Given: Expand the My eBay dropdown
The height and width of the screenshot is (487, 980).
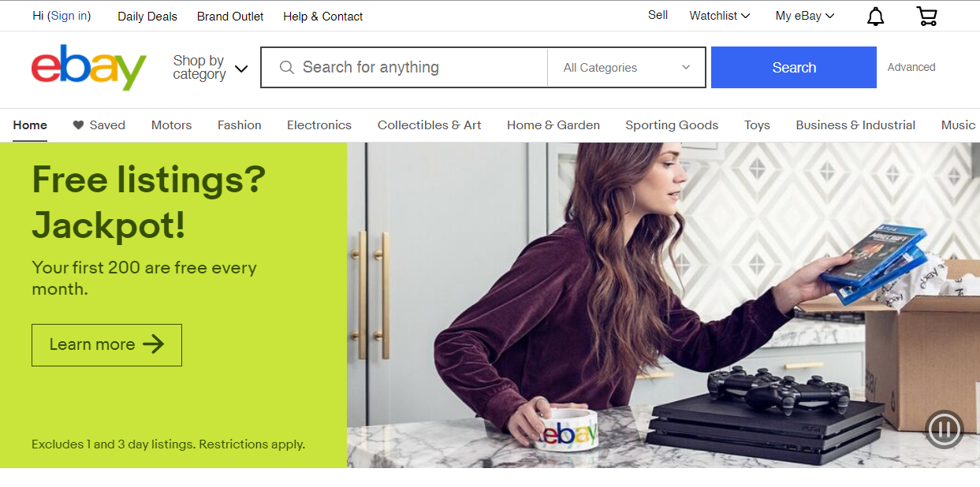Looking at the screenshot, I should pos(805,16).
